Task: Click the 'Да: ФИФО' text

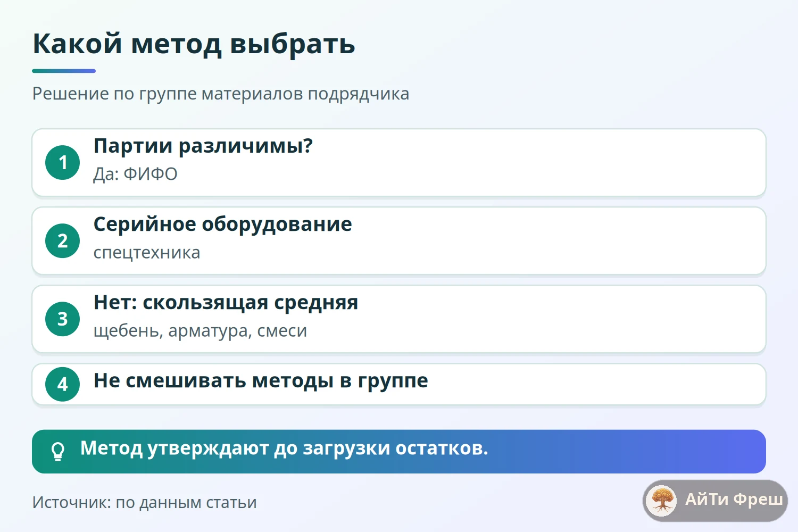Action: pyautogui.click(x=136, y=174)
